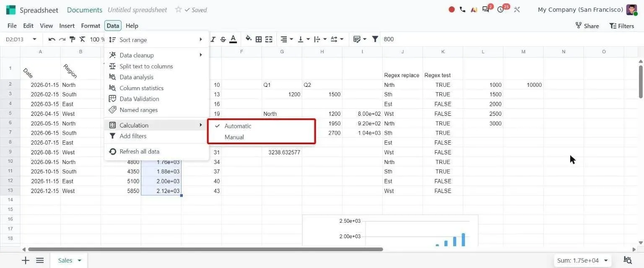
Task: Click the Untitled spreadsheet title field
Action: pyautogui.click(x=137, y=10)
